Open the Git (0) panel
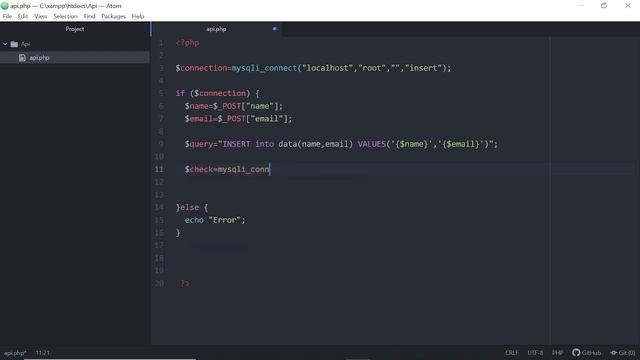 click(623, 353)
